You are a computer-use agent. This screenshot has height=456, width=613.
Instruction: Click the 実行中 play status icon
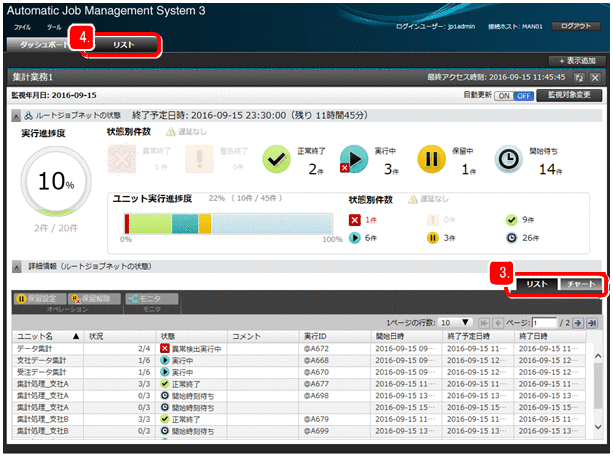tap(352, 159)
